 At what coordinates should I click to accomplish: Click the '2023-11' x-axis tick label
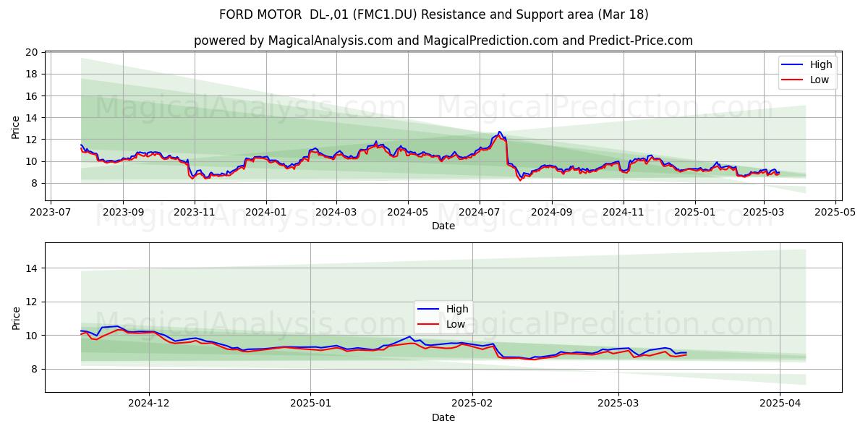(x=193, y=213)
